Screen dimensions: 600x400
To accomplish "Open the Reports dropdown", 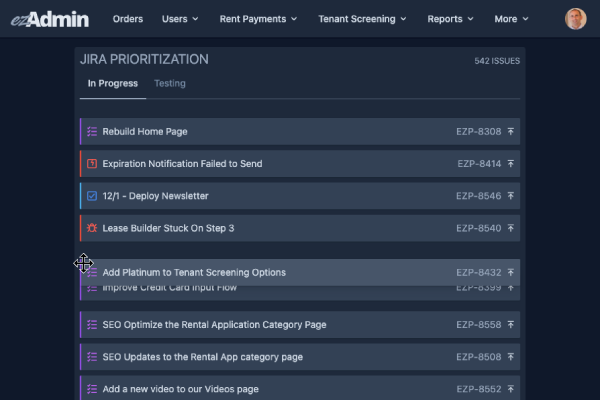I will coord(450,19).
